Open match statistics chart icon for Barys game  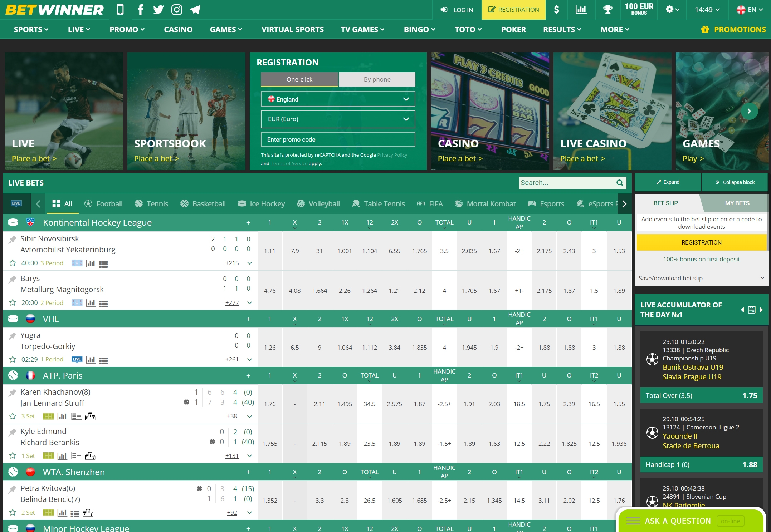point(91,303)
